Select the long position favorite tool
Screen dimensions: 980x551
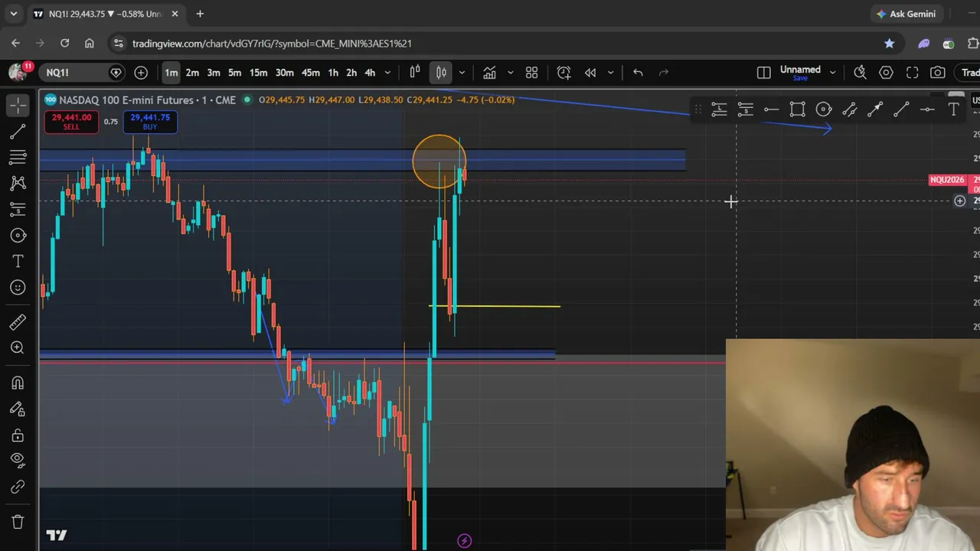(719, 110)
